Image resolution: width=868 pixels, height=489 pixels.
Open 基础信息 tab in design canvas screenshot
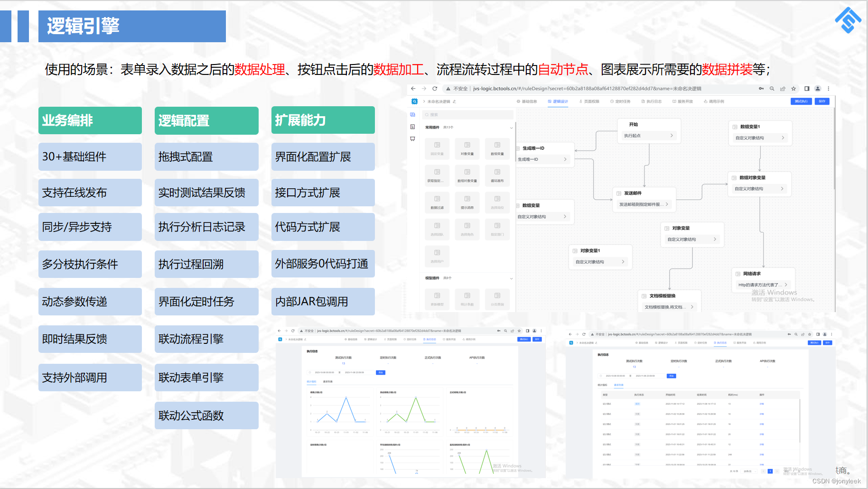(x=527, y=101)
